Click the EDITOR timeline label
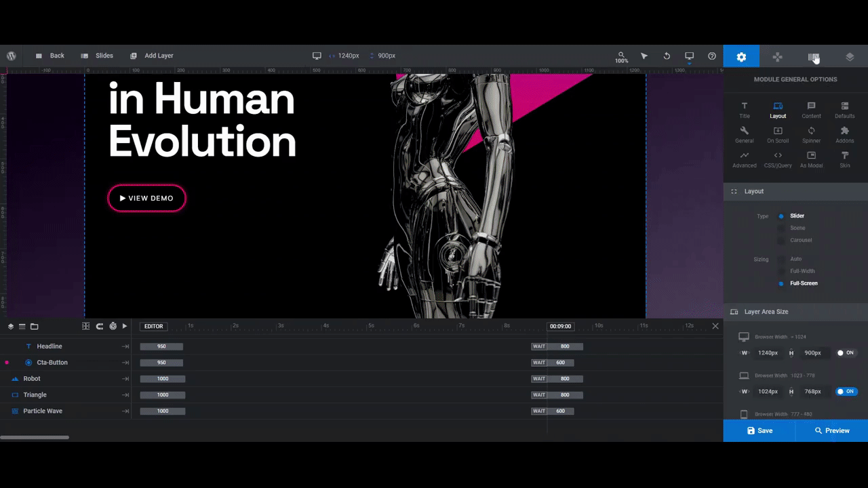The width and height of the screenshot is (868, 488). pyautogui.click(x=154, y=326)
